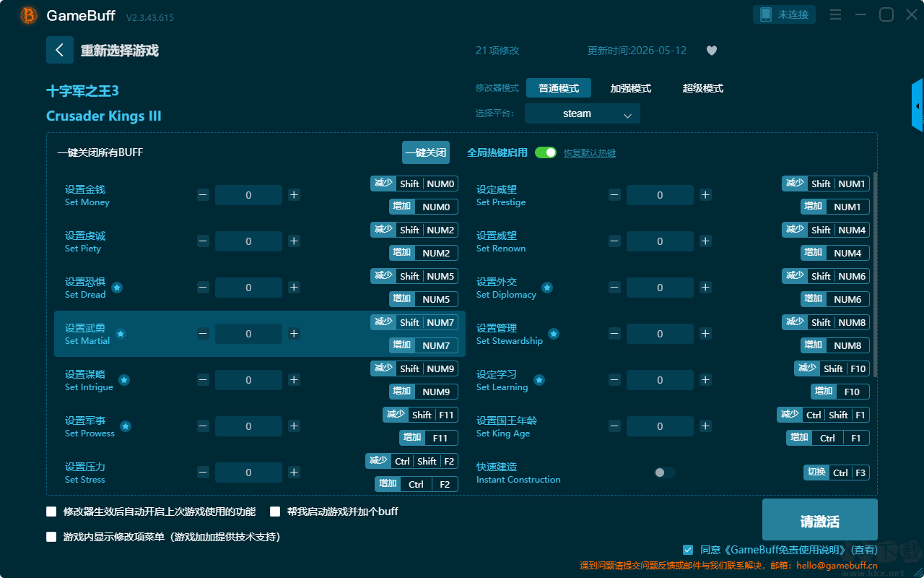
Task: Click the 21项修改 count text
Action: tap(497, 51)
